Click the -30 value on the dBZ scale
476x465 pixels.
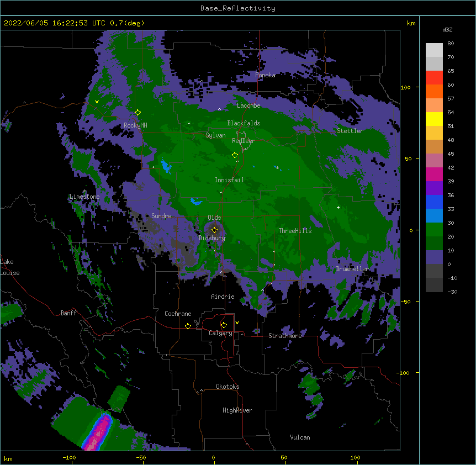coord(452,292)
